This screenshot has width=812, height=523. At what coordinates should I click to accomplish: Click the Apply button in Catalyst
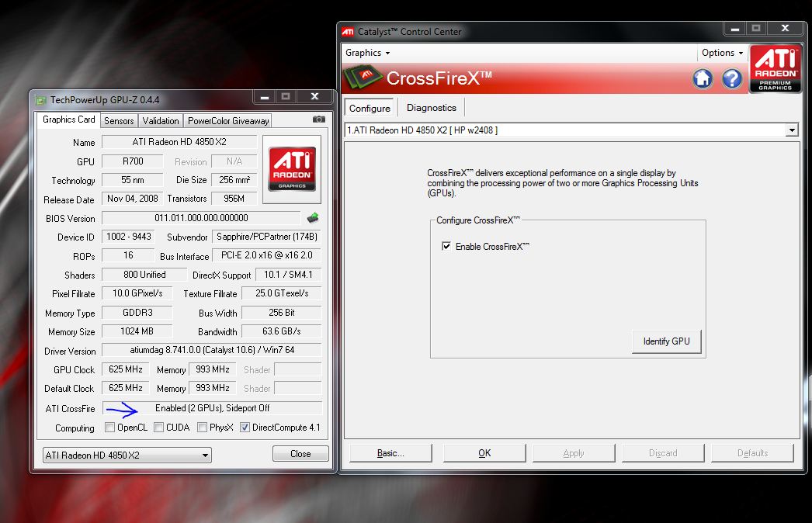[574, 453]
